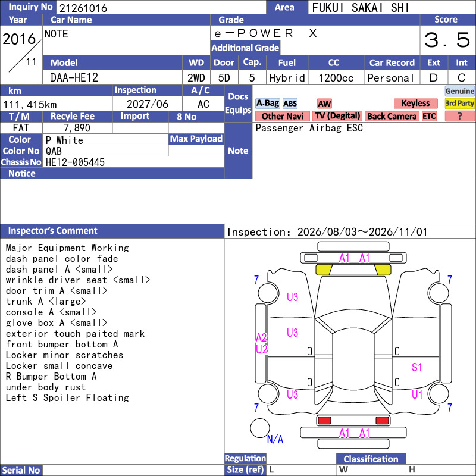Click the comment 'under body rust'
The width and height of the screenshot is (476, 476).
click(46, 387)
